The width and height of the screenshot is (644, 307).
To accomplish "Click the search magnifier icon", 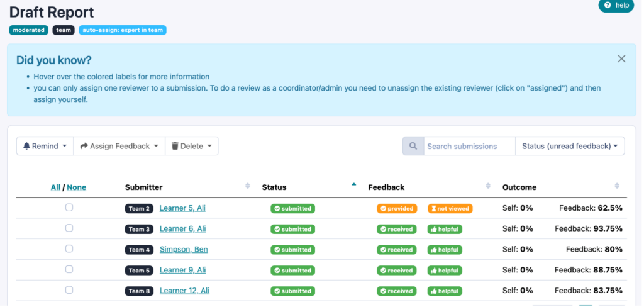I will [x=413, y=146].
